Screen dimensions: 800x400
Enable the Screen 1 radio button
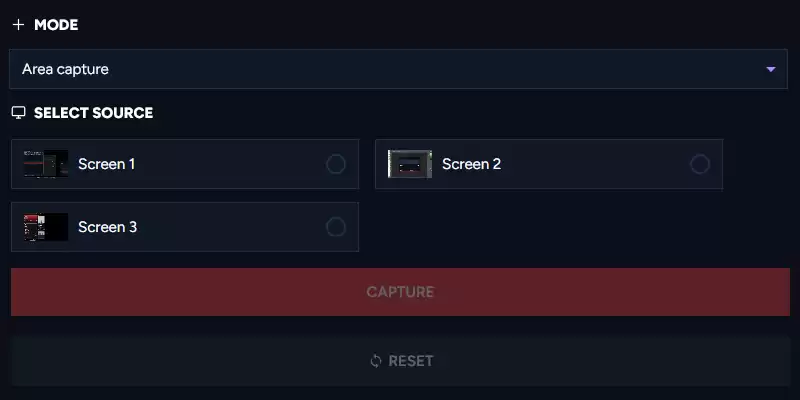pyautogui.click(x=336, y=164)
